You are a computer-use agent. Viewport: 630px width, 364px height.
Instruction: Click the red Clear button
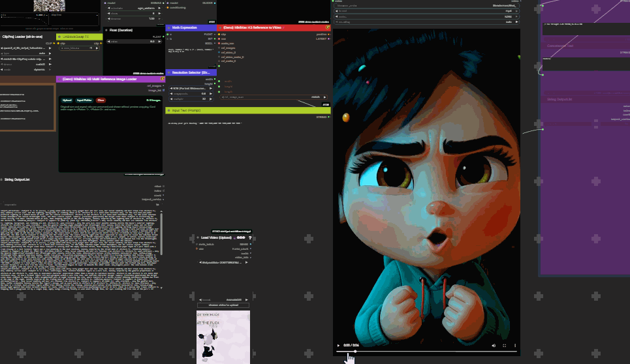coord(101,100)
